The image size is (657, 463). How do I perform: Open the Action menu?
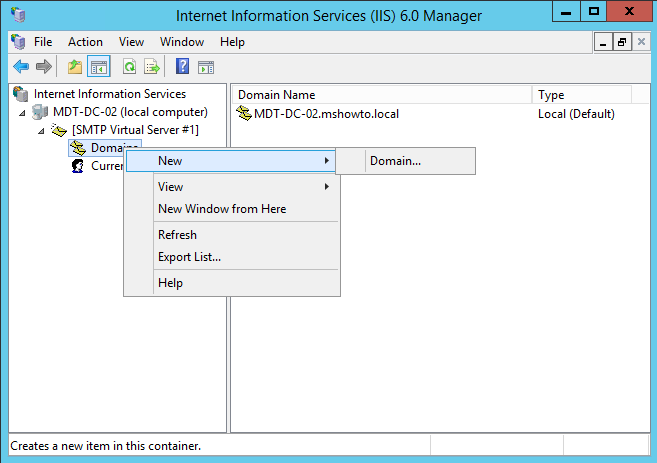click(85, 42)
